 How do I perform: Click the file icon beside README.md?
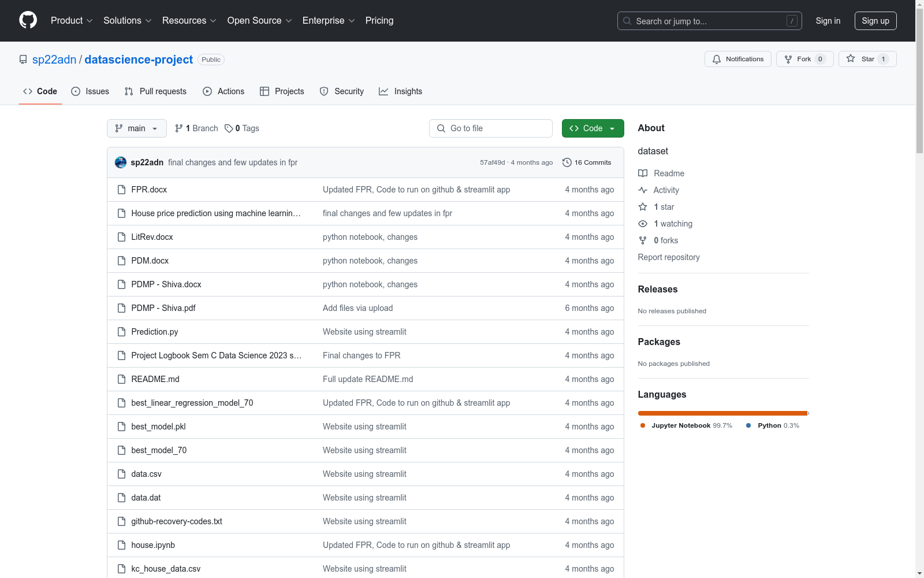pyautogui.click(x=121, y=379)
